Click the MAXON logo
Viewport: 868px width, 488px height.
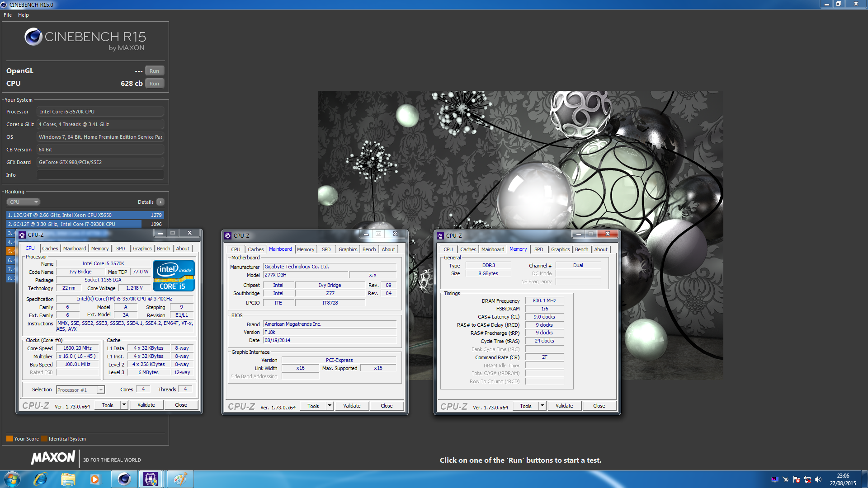(53, 458)
